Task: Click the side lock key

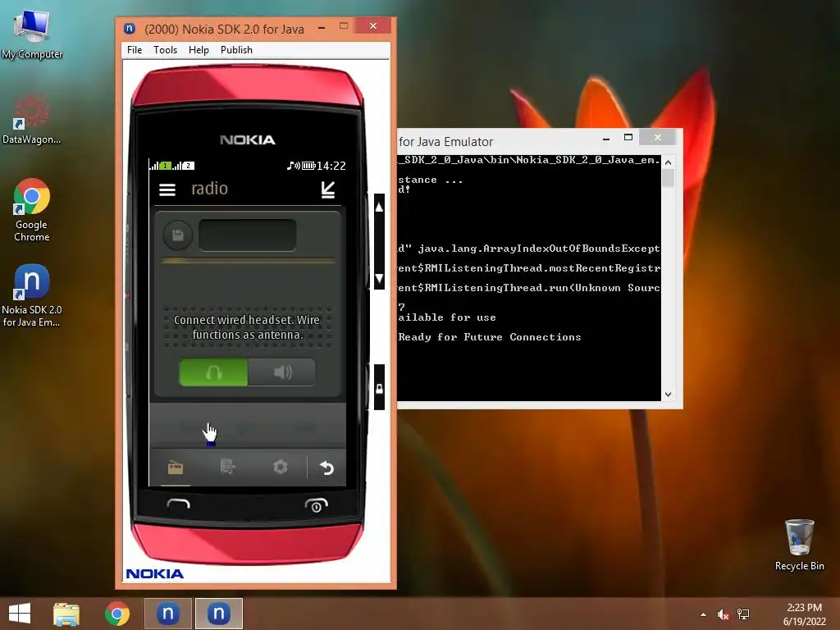Action: 379,387
